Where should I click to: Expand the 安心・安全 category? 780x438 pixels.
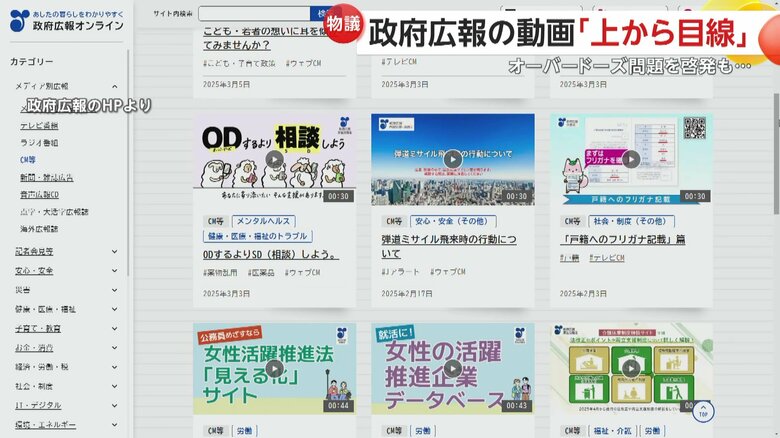click(115, 270)
